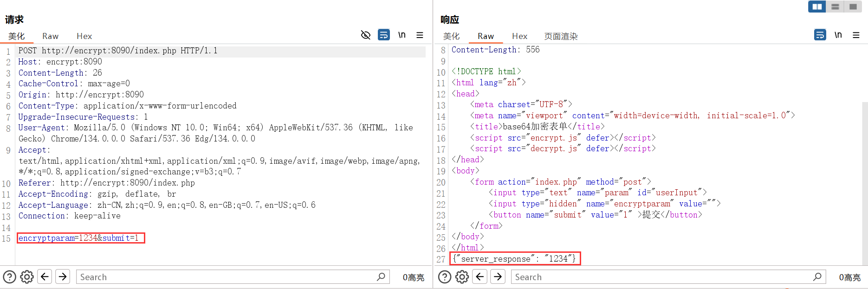
Task: Toggle \n non-printable characters in request panel
Action: coord(402,35)
